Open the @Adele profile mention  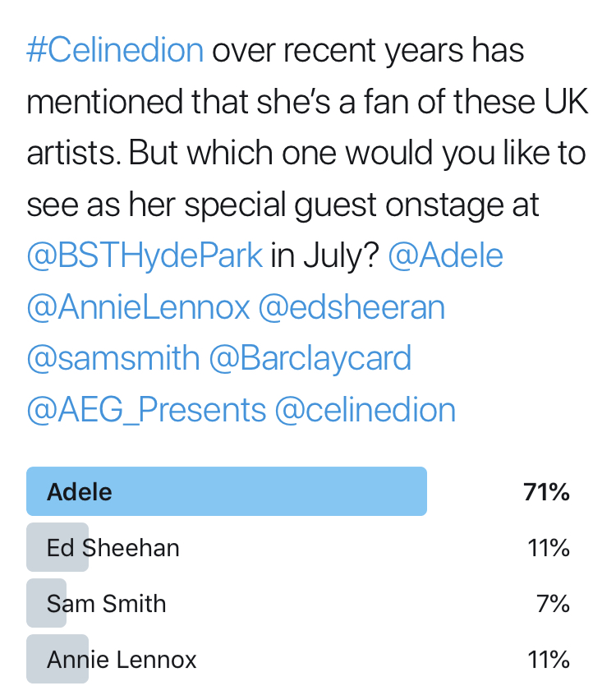pyautogui.click(x=445, y=256)
